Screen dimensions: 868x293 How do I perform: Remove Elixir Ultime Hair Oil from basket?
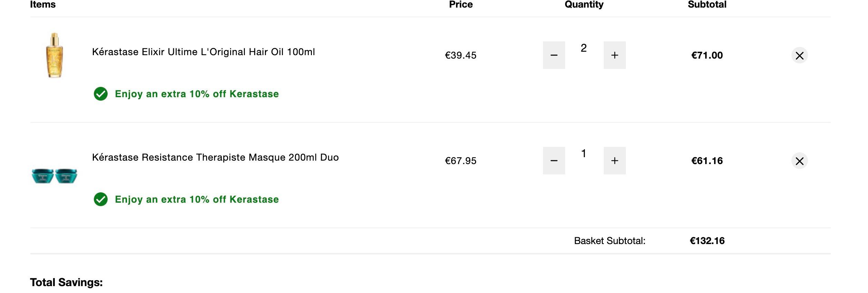pos(799,55)
